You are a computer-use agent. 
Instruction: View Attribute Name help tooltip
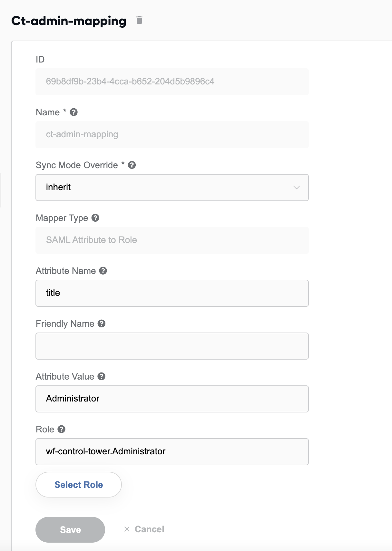[103, 271]
